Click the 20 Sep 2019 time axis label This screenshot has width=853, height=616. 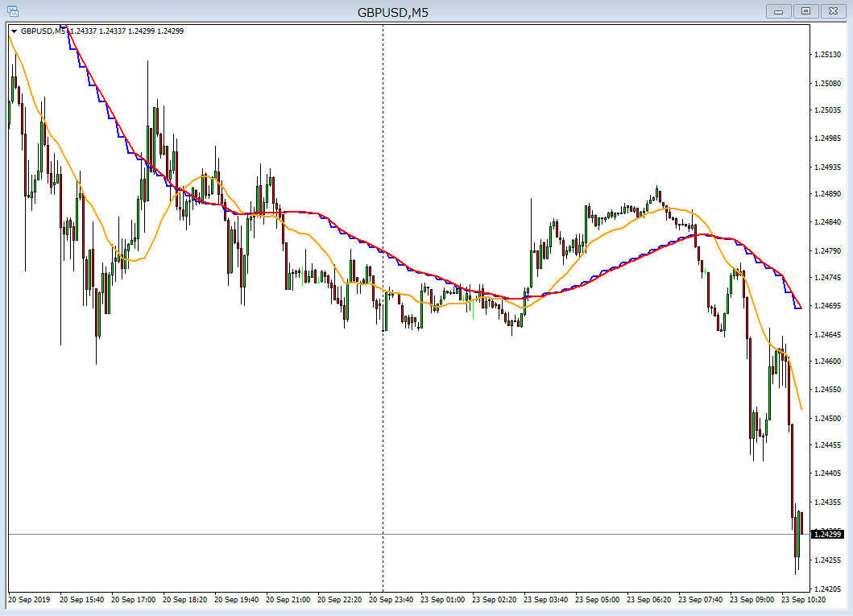29,600
